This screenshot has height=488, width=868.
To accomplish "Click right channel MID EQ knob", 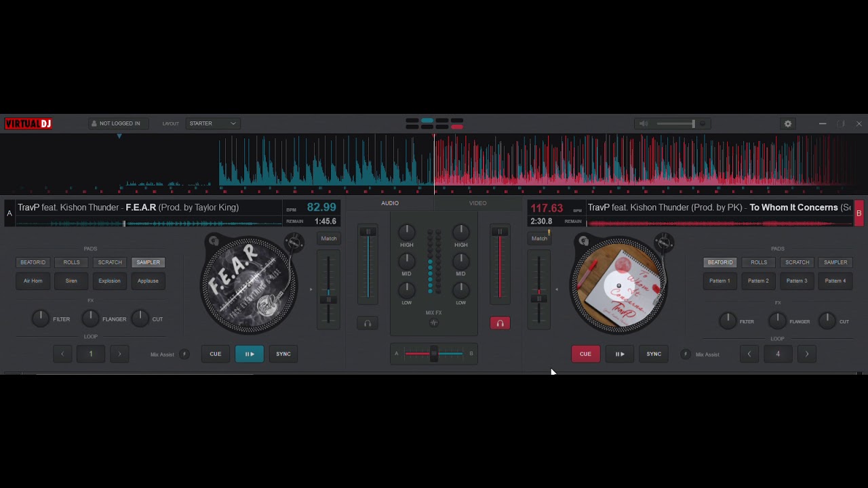I will click(461, 261).
